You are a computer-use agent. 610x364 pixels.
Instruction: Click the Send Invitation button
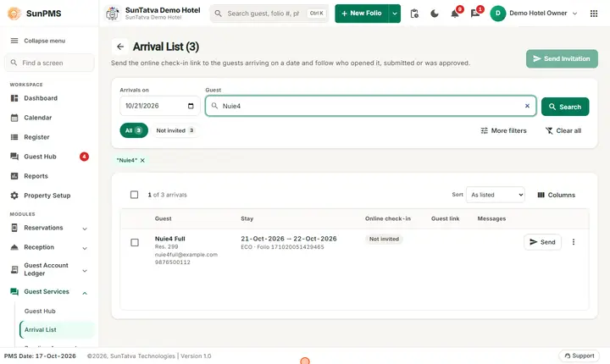562,58
